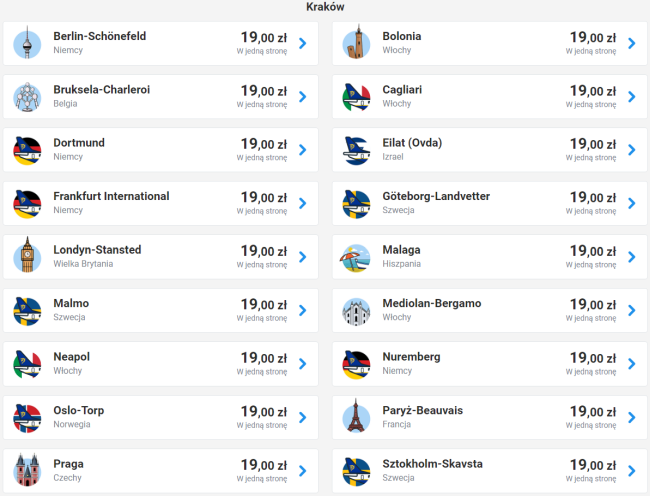Click the 19,00 zł price for Praga
This screenshot has height=496, width=650.
click(x=263, y=465)
